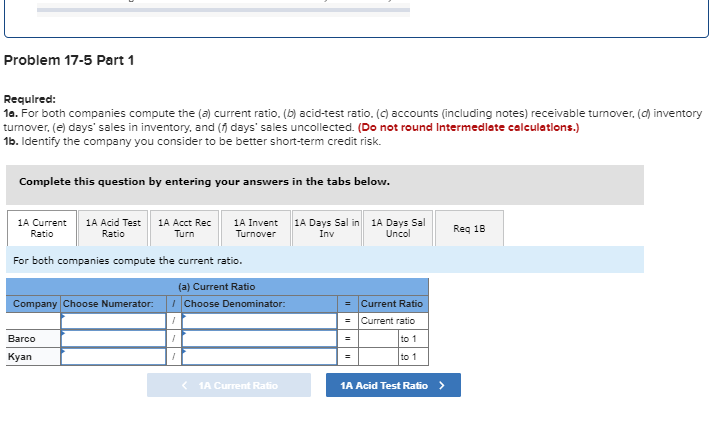Click the red 'Do not round intermediate calculations' note
This screenshot has width=712, height=443.
(x=469, y=127)
